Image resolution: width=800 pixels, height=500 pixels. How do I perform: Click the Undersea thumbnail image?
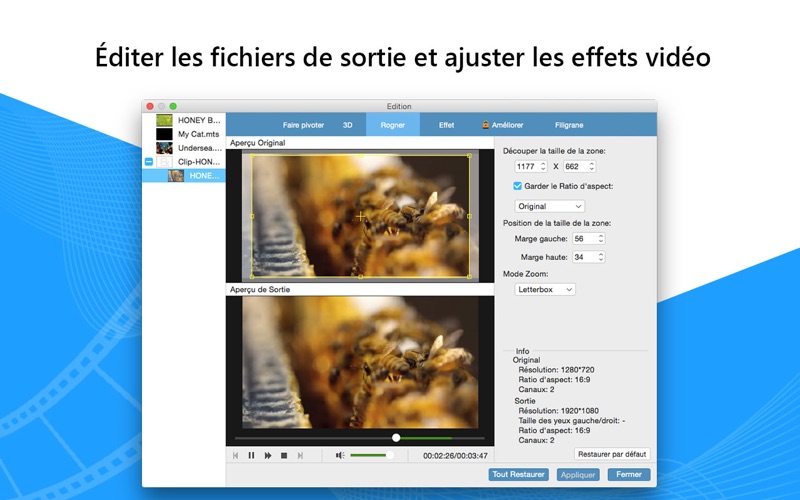(x=164, y=148)
